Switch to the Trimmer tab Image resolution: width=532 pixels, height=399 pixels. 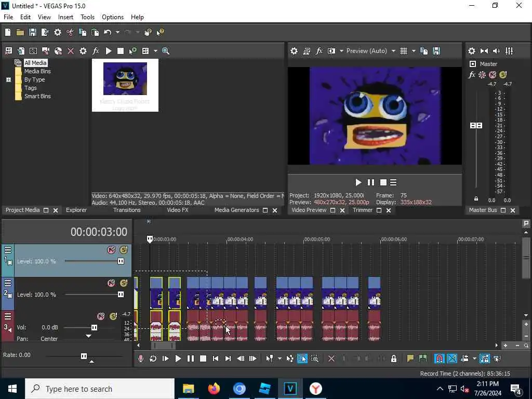[x=362, y=210]
